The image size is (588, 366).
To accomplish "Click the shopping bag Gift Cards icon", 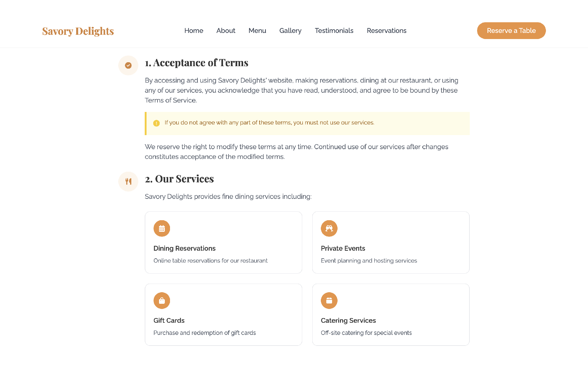I will (162, 301).
